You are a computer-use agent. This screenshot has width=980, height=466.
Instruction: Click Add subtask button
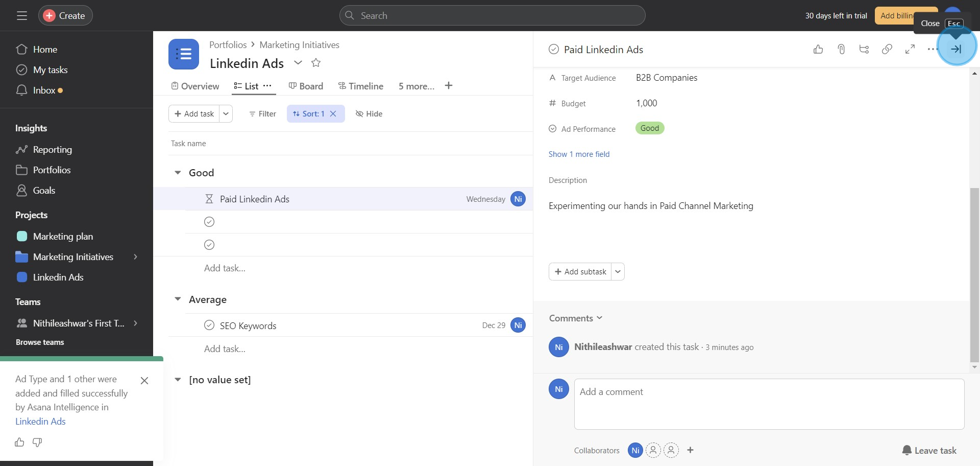click(580, 272)
